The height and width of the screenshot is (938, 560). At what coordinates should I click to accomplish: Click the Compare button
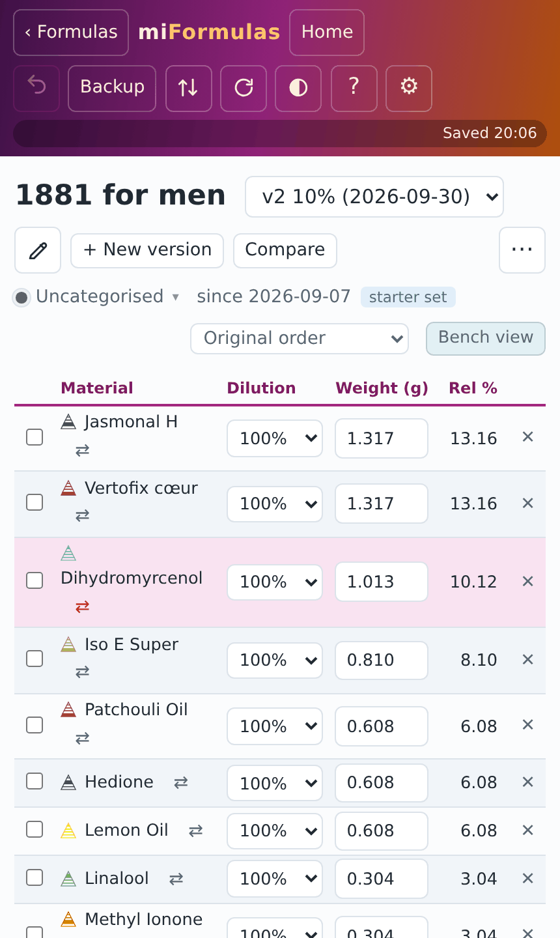pyautogui.click(x=285, y=250)
